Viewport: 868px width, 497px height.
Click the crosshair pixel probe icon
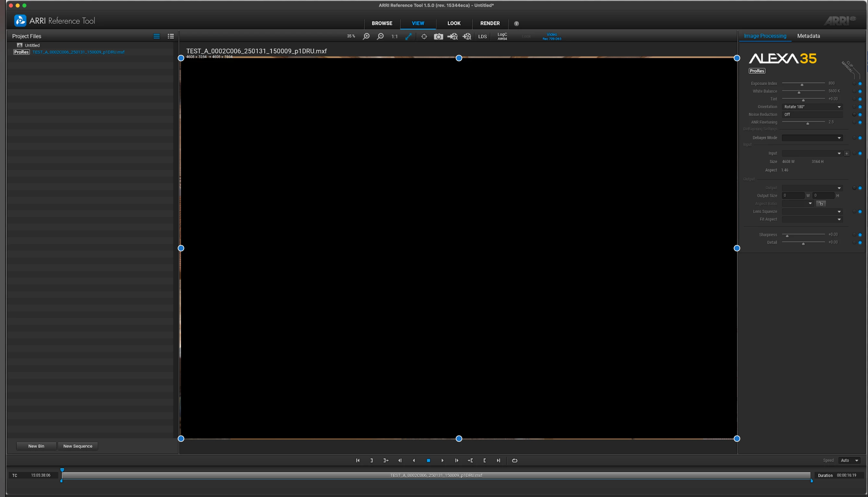click(x=424, y=36)
